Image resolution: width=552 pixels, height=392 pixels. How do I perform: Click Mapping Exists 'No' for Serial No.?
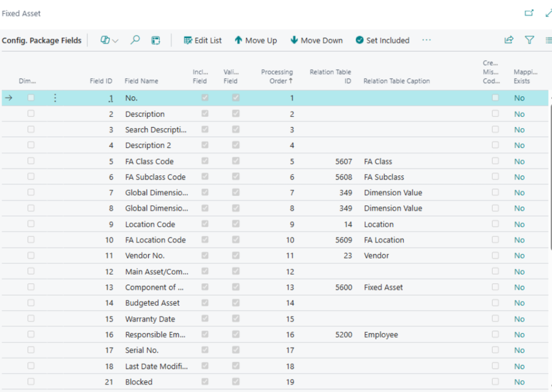(519, 350)
